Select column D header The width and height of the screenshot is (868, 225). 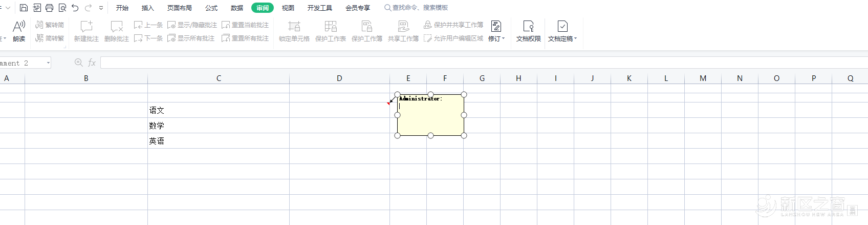click(x=339, y=78)
